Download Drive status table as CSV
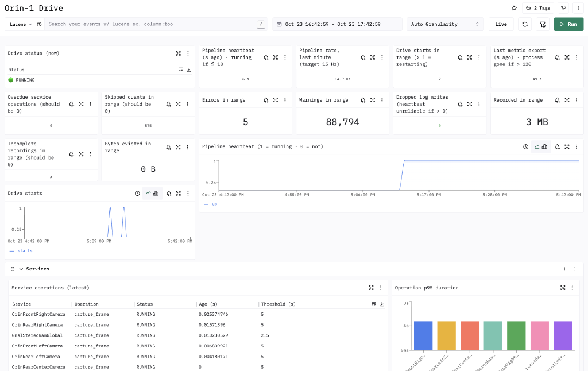Viewport: 588px width, 371px height. point(189,69)
